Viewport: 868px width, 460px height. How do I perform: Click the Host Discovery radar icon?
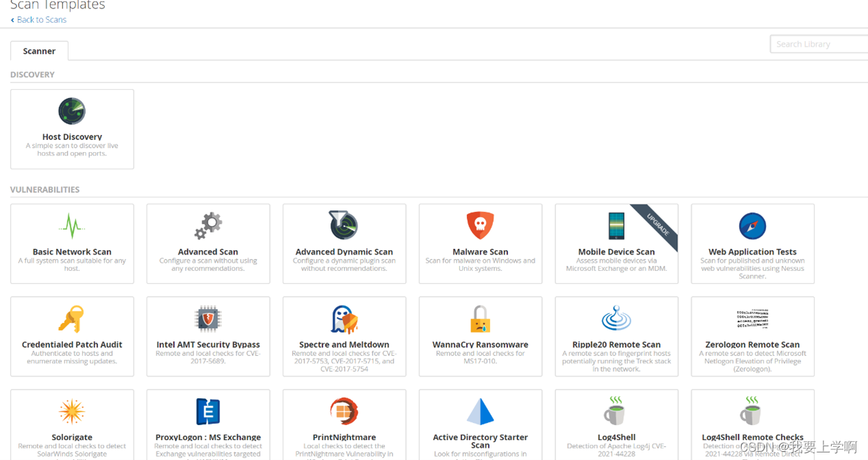coord(72,111)
